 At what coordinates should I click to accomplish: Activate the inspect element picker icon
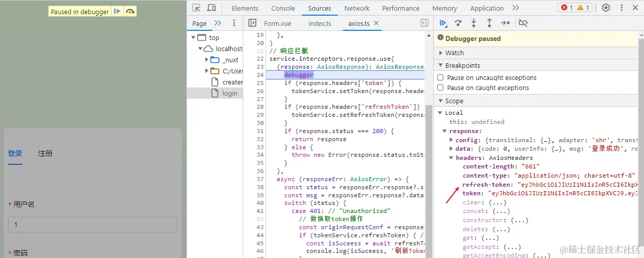pyautogui.click(x=196, y=8)
